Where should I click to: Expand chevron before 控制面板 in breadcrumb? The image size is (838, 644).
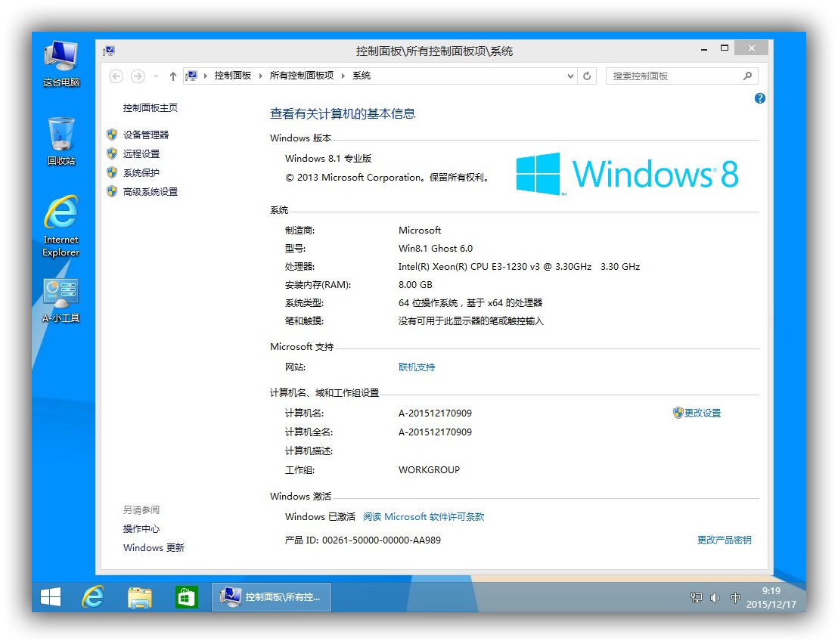[206, 76]
